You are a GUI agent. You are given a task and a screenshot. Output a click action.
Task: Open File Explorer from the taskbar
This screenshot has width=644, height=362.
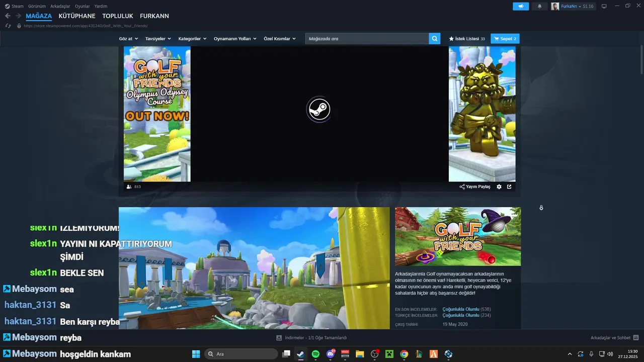click(360, 354)
